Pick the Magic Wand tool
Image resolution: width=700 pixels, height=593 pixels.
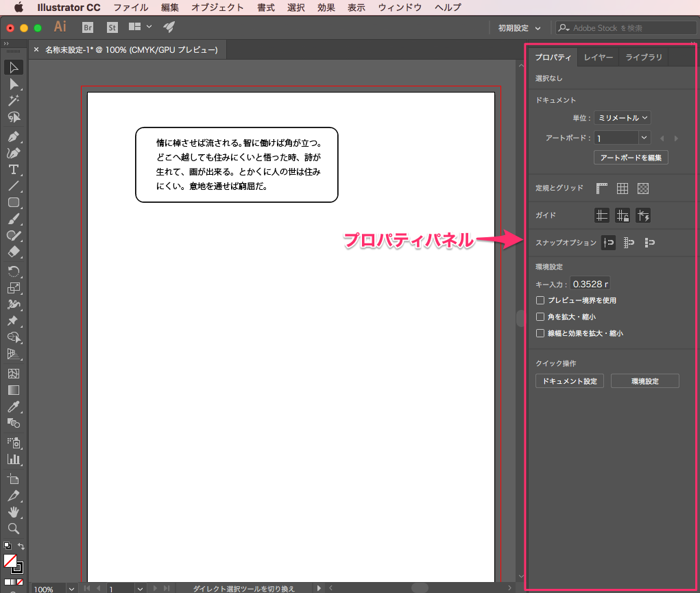pyautogui.click(x=13, y=101)
